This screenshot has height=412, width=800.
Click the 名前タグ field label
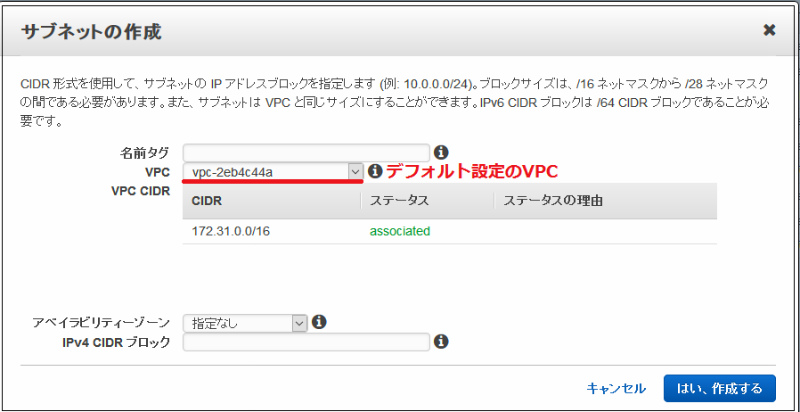[146, 153]
